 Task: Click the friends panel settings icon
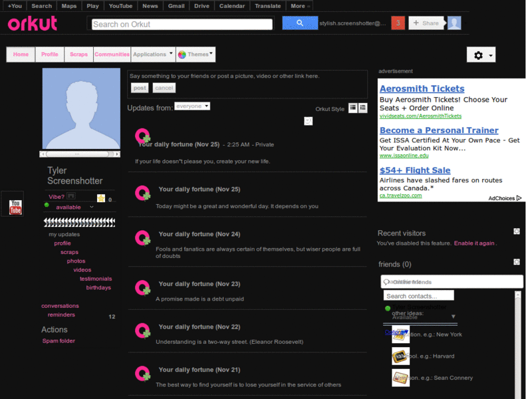517,262
